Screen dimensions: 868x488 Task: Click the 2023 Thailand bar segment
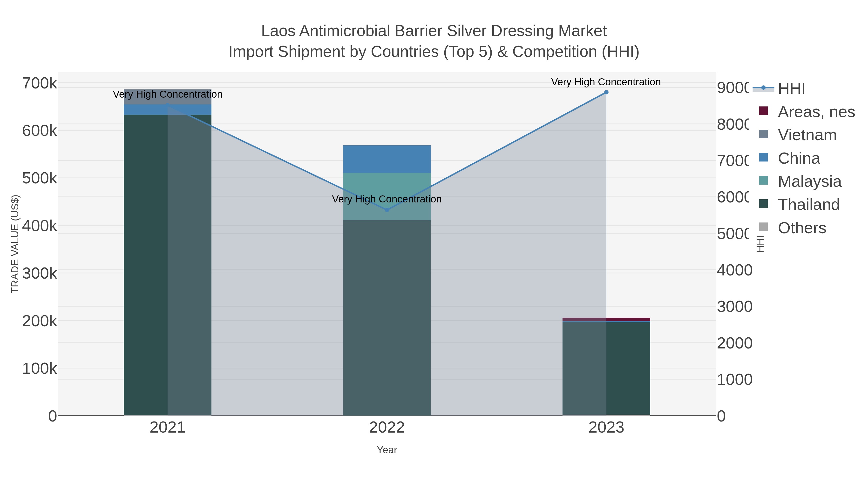(x=606, y=368)
